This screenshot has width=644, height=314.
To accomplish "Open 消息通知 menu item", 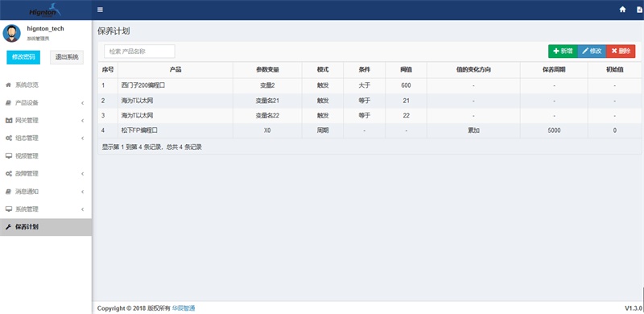I will coord(46,191).
